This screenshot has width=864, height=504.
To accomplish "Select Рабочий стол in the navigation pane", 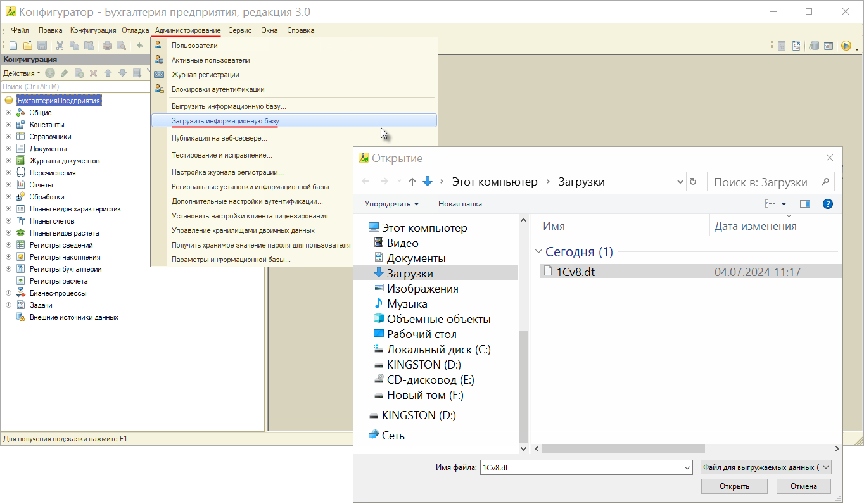I will tap(422, 334).
